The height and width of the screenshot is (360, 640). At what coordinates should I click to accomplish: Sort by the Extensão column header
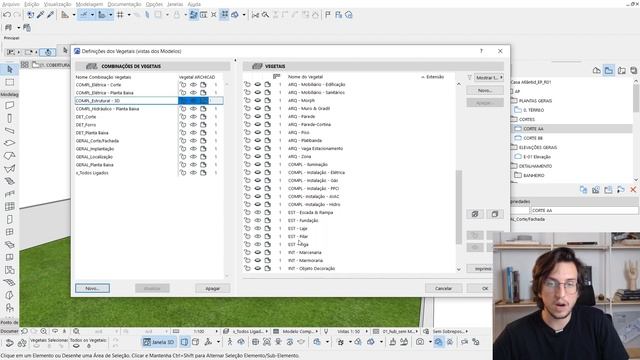(435, 77)
